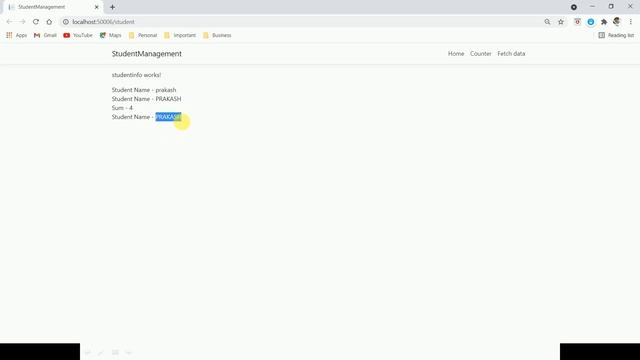The height and width of the screenshot is (360, 640).
Task: View site information icon in address bar
Action: [66, 22]
